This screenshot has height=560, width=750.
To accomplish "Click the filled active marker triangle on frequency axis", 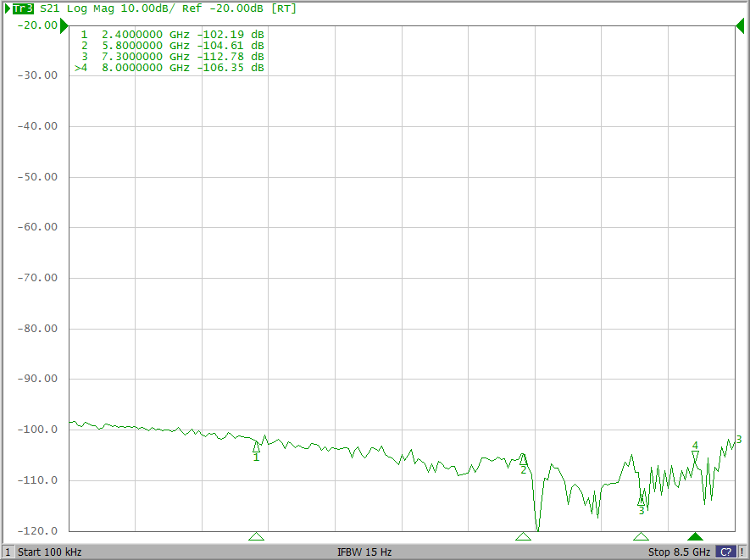I will [x=695, y=536].
